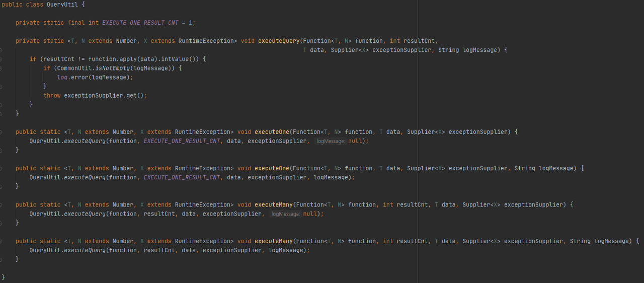
Task: Click CommonUtil in the nested if statement
Action: click(74, 68)
